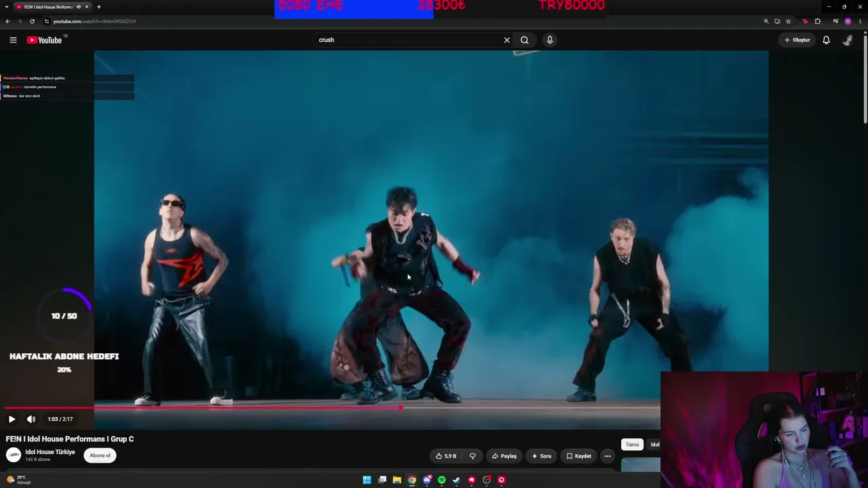
Task: Click the view site information icon
Action: [46, 21]
